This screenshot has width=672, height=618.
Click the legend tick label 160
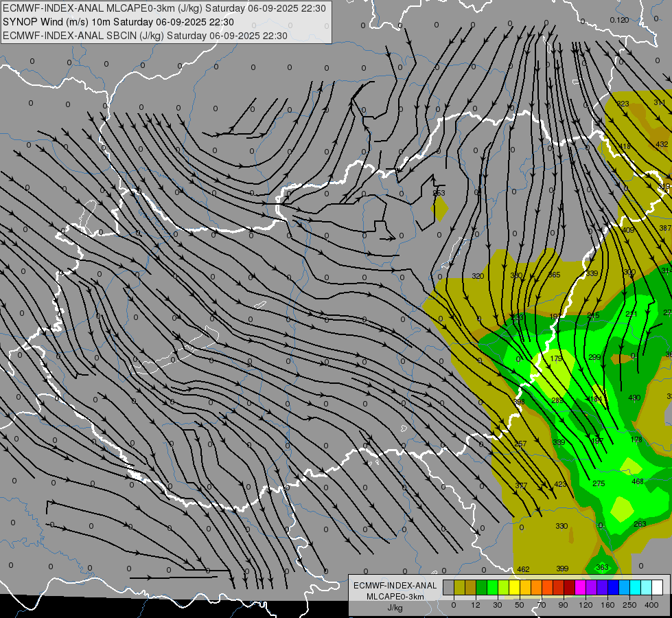[x=607, y=605]
